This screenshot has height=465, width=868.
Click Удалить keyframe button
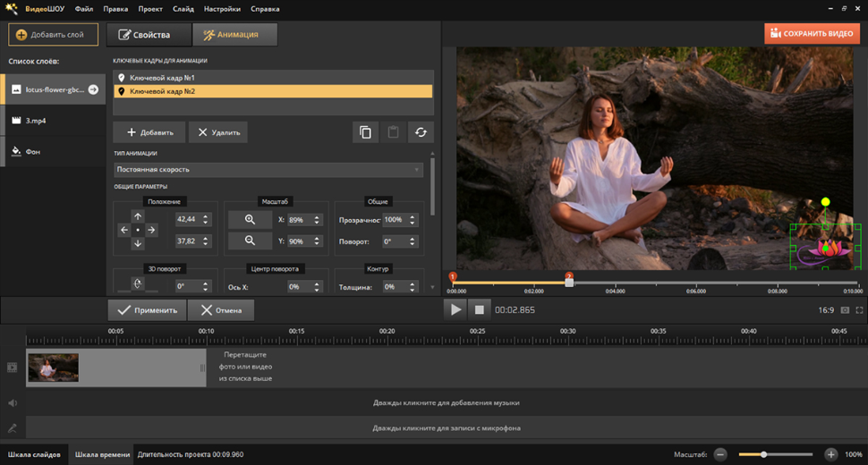coord(218,132)
